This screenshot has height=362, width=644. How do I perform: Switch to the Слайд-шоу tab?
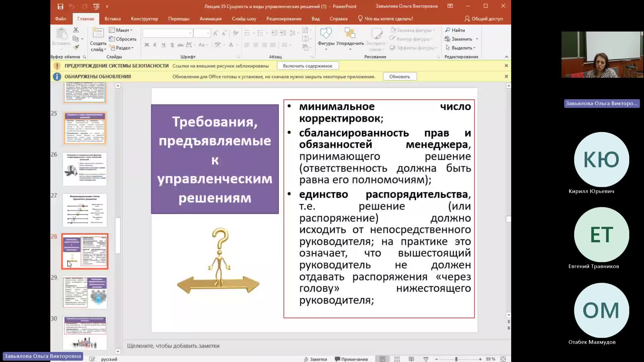tap(244, 18)
